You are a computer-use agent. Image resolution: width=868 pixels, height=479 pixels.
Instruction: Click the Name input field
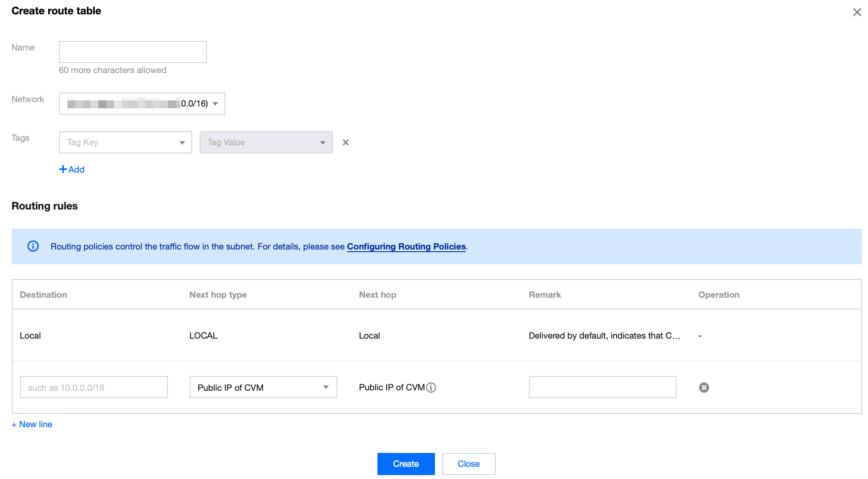(x=133, y=52)
